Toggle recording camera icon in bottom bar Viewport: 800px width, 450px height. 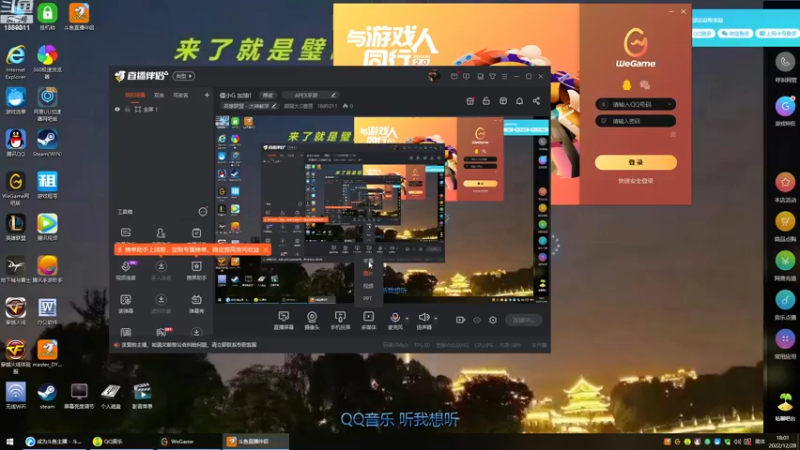[x=460, y=320]
